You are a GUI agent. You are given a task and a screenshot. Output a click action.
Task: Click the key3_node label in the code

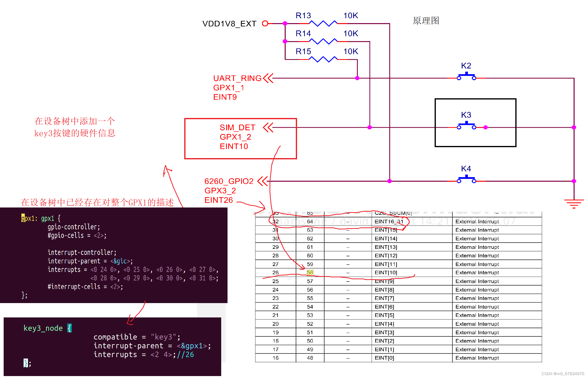43,328
